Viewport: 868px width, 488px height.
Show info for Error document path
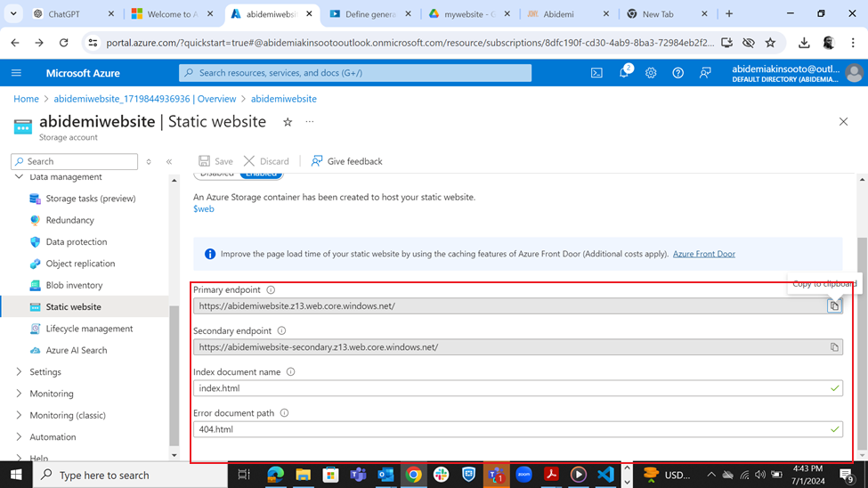click(x=285, y=412)
